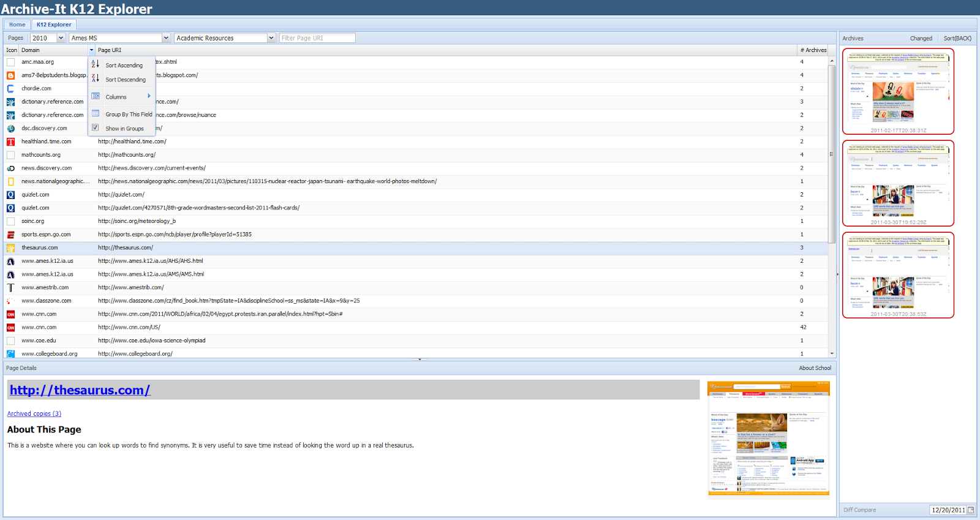Viewport: 980px width, 520px height.
Task: Open the archive thumbnail dated 2011-03-30T20:38:53Z
Action: click(x=898, y=275)
